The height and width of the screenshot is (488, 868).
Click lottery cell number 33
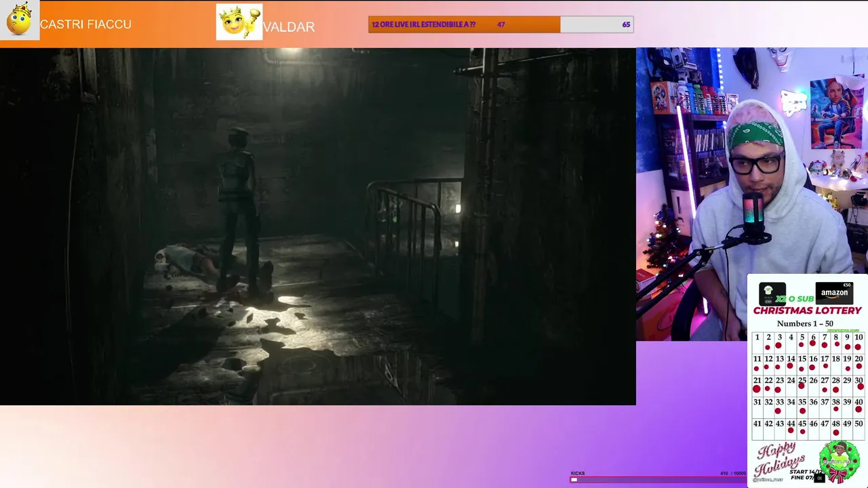(779, 406)
